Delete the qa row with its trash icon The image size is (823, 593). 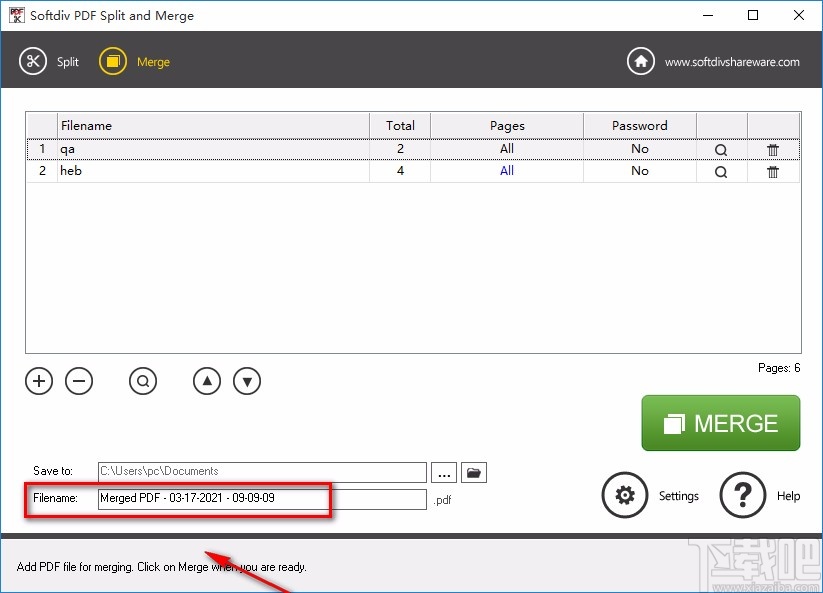773,150
